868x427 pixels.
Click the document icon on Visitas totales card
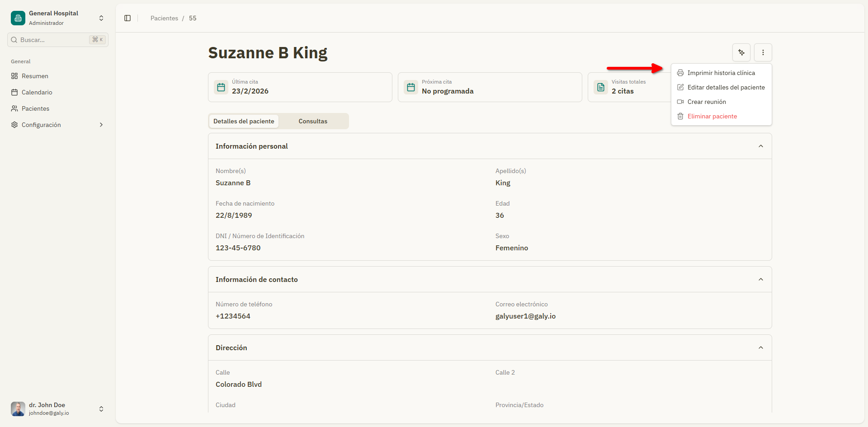pyautogui.click(x=601, y=87)
